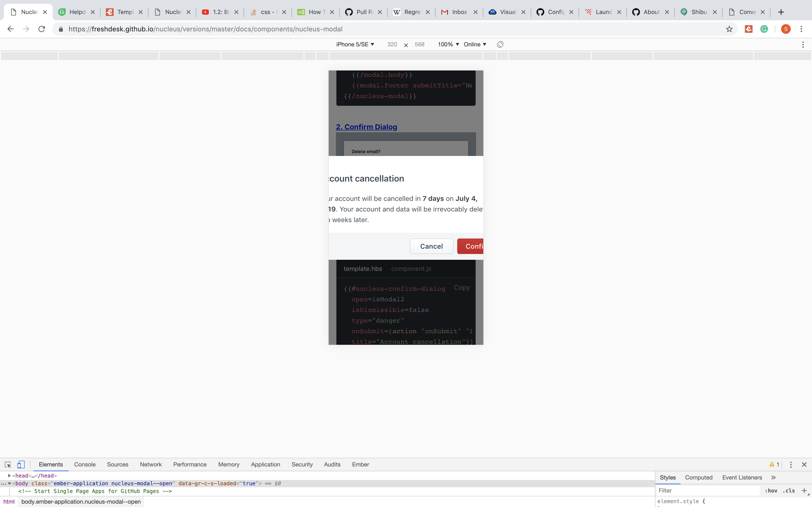This screenshot has height=507, width=812.
Task: Toggle the device emulation toolbar off
Action: pyautogui.click(x=21, y=465)
